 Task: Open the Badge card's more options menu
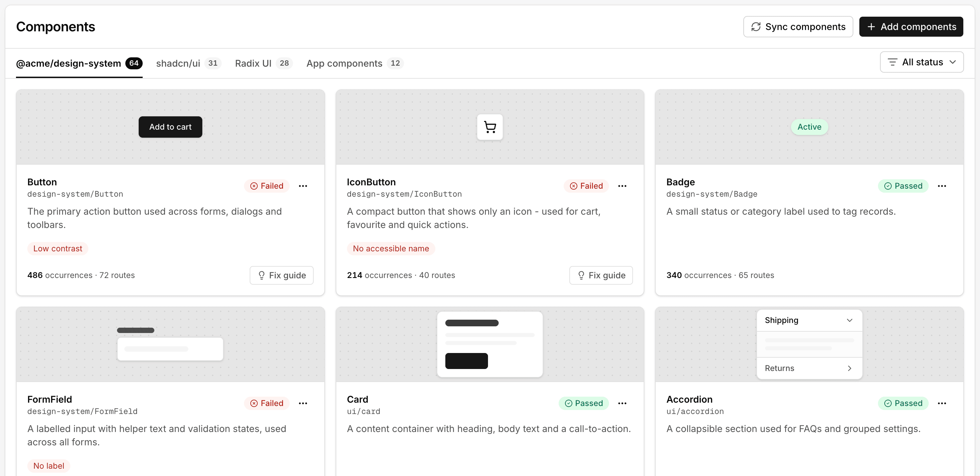tap(942, 186)
